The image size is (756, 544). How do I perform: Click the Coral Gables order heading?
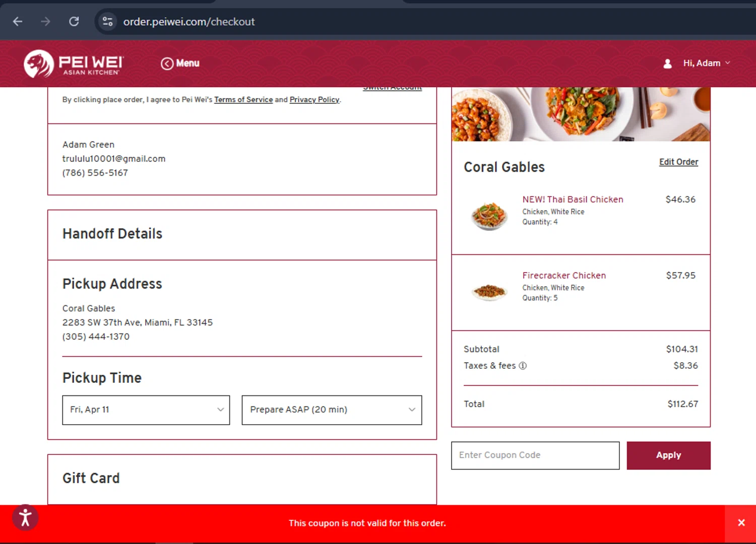pyautogui.click(x=504, y=167)
